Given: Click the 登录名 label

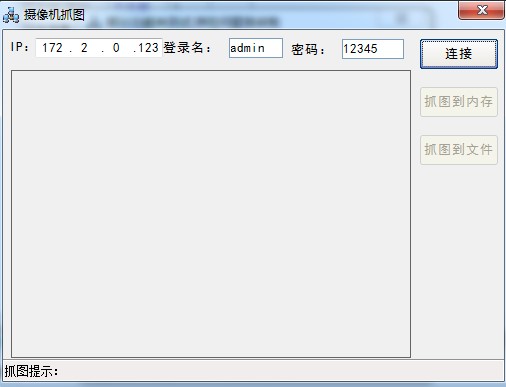Looking at the screenshot, I should tap(187, 48).
